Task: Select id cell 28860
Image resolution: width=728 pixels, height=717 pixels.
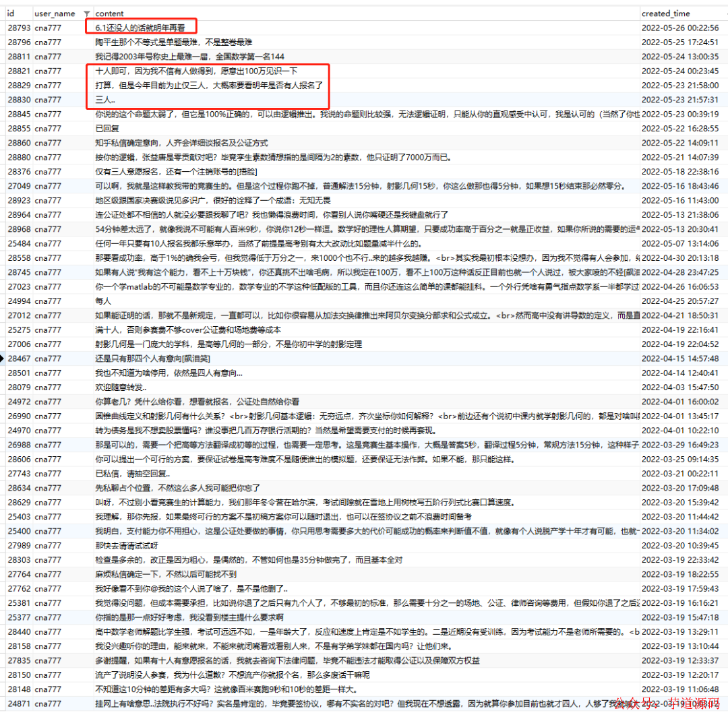Action: [19, 143]
